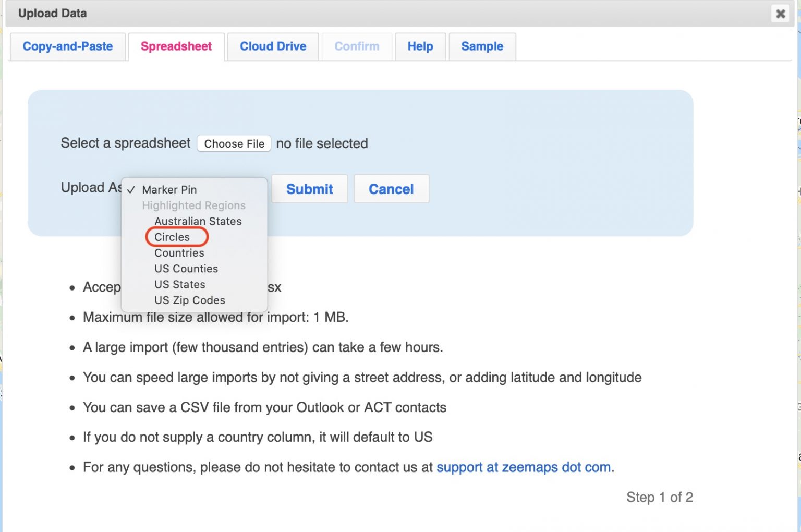801x532 pixels.
Task: Open the Help tab
Action: tap(420, 46)
